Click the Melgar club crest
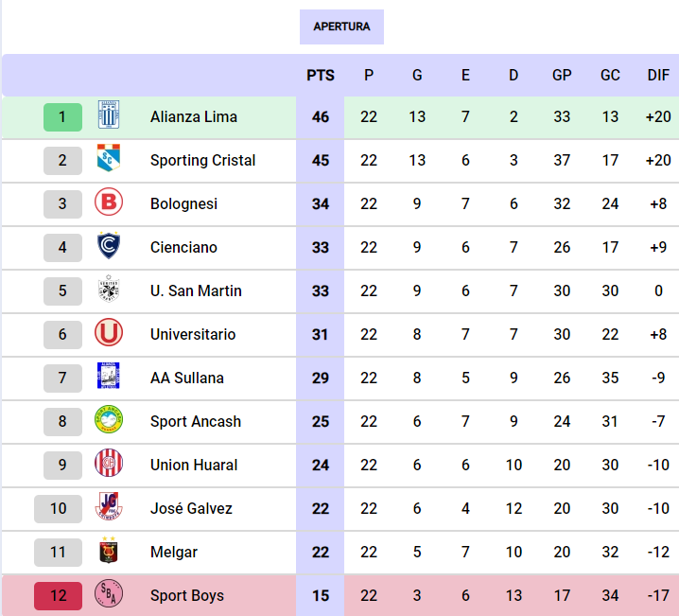The width and height of the screenshot is (679, 616). pos(109,553)
